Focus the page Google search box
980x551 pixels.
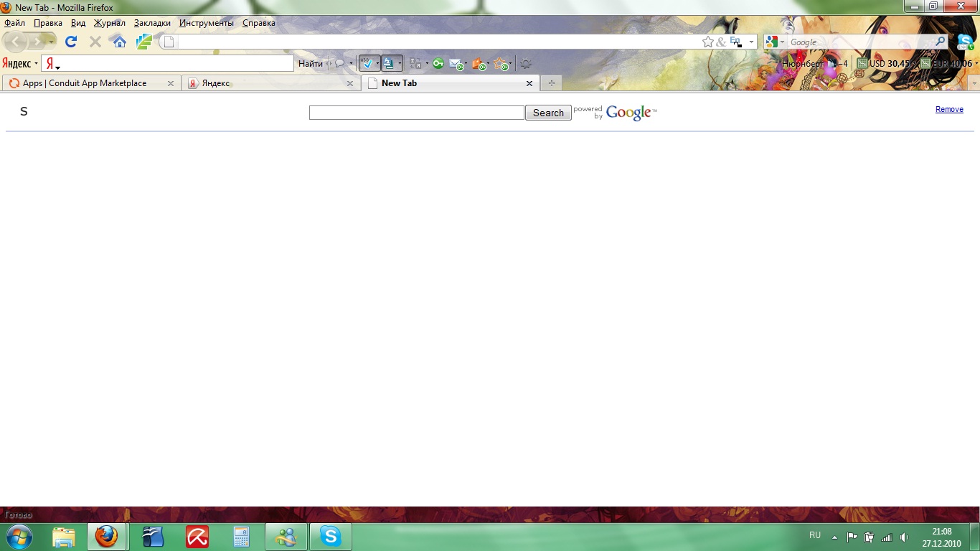417,113
